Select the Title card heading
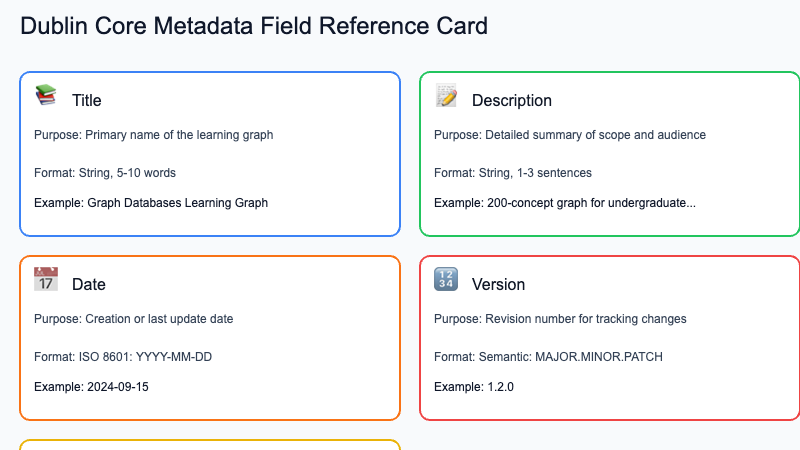The width and height of the screenshot is (800, 450). pos(86,100)
